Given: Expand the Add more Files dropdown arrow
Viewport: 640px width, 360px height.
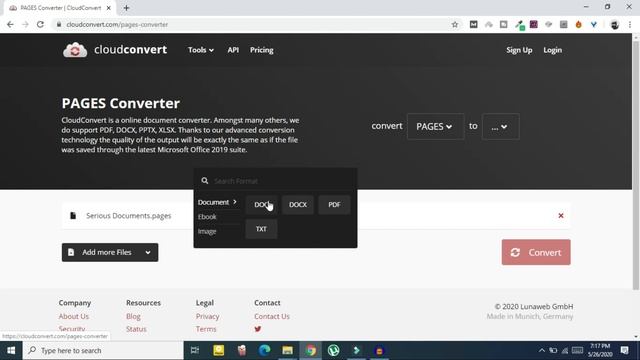Looking at the screenshot, I should point(148,252).
